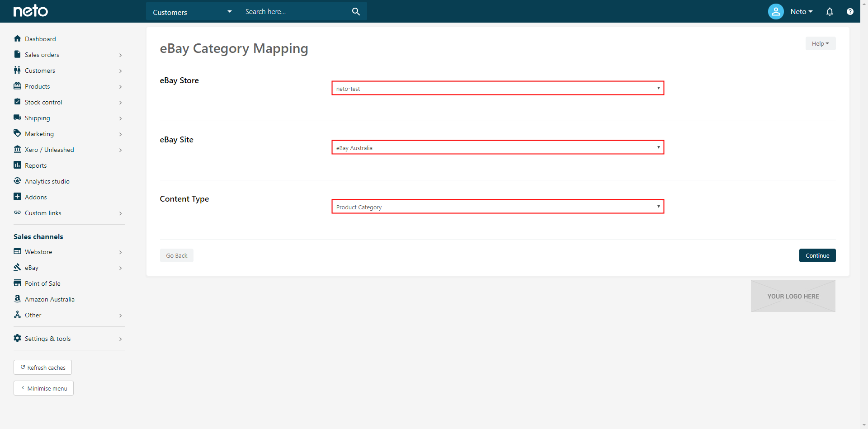Click the Refresh caches button
The width and height of the screenshot is (868, 429).
[x=42, y=368]
